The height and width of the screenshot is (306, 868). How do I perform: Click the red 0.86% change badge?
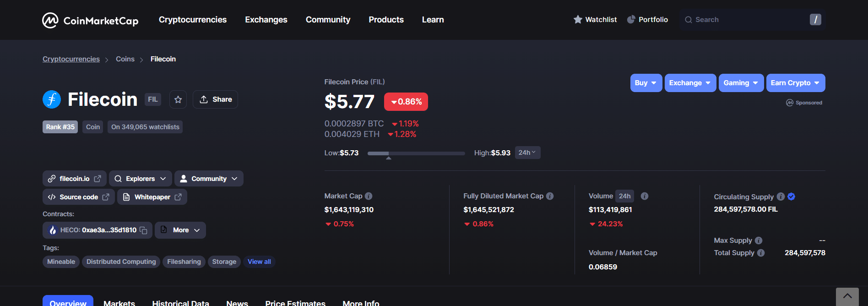(406, 102)
